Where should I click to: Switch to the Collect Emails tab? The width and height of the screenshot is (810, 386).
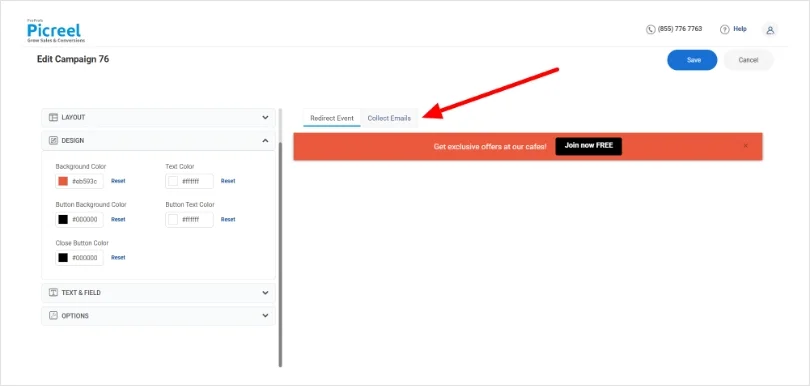click(x=389, y=118)
